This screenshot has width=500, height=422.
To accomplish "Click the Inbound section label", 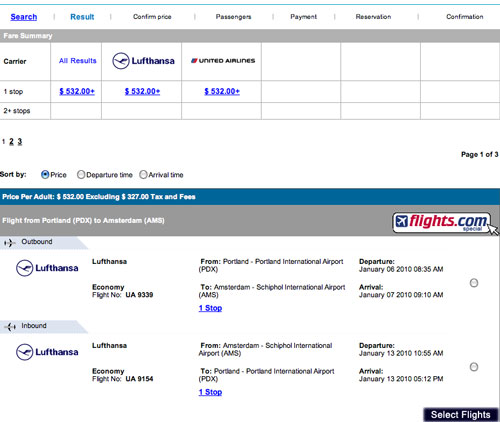I will tap(34, 326).
